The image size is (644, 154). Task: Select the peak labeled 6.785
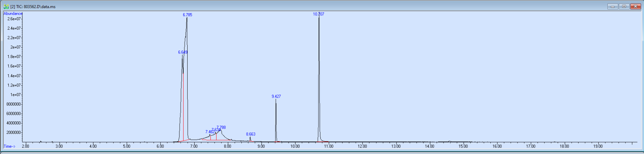(x=187, y=15)
